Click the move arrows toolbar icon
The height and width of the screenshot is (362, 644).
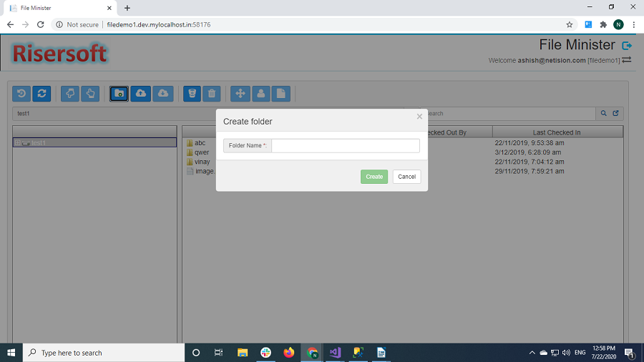click(240, 94)
